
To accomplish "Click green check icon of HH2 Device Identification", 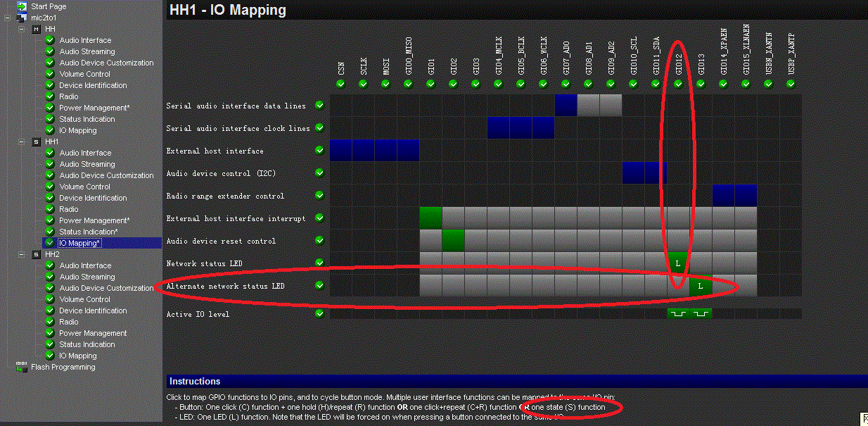I will 50,311.
